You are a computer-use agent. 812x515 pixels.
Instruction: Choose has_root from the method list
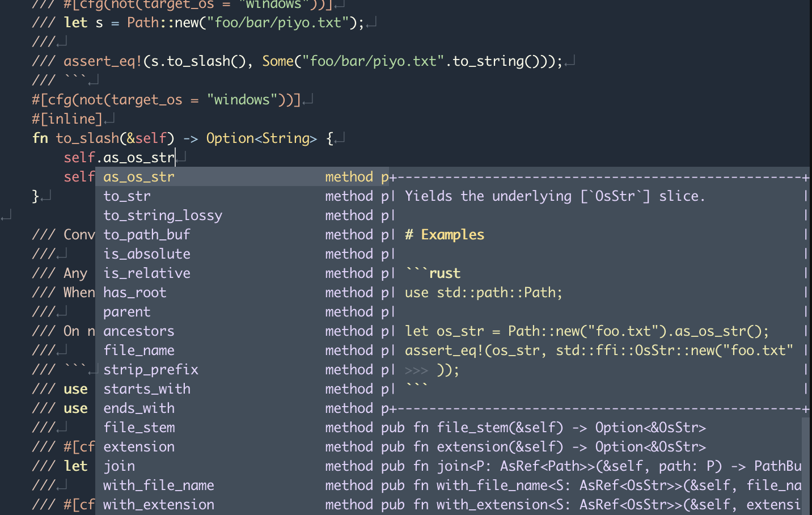click(x=134, y=292)
